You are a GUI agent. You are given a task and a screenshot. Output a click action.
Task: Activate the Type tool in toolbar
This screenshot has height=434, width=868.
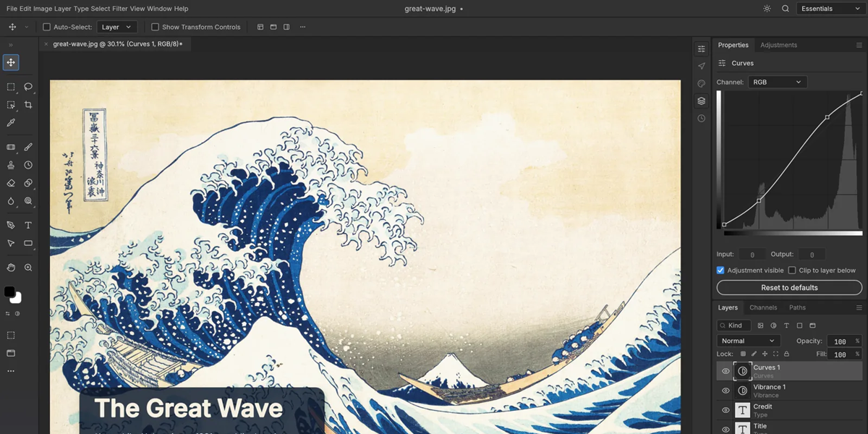click(28, 225)
